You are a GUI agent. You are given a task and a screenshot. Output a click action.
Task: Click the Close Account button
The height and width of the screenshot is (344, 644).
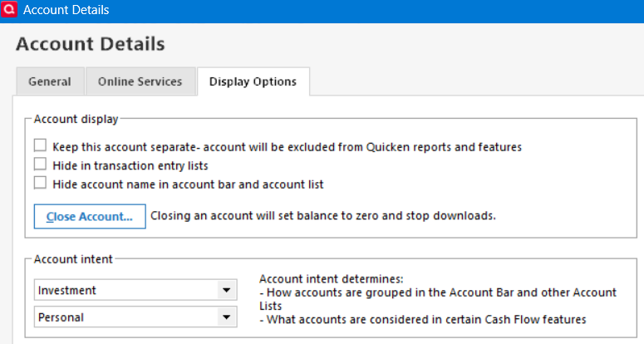(90, 216)
